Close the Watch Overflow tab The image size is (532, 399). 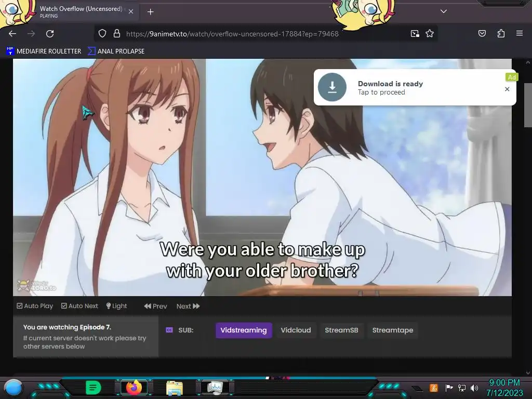click(x=131, y=11)
